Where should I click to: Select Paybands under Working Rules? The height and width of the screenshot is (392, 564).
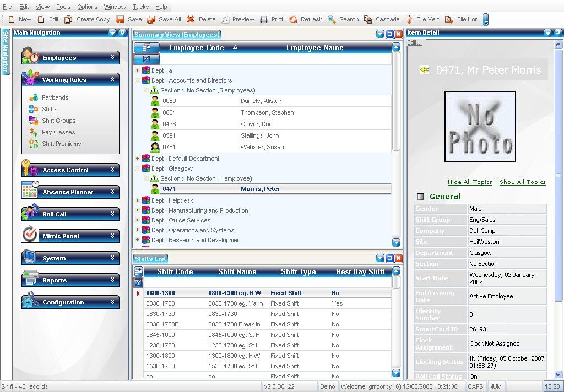tap(55, 97)
